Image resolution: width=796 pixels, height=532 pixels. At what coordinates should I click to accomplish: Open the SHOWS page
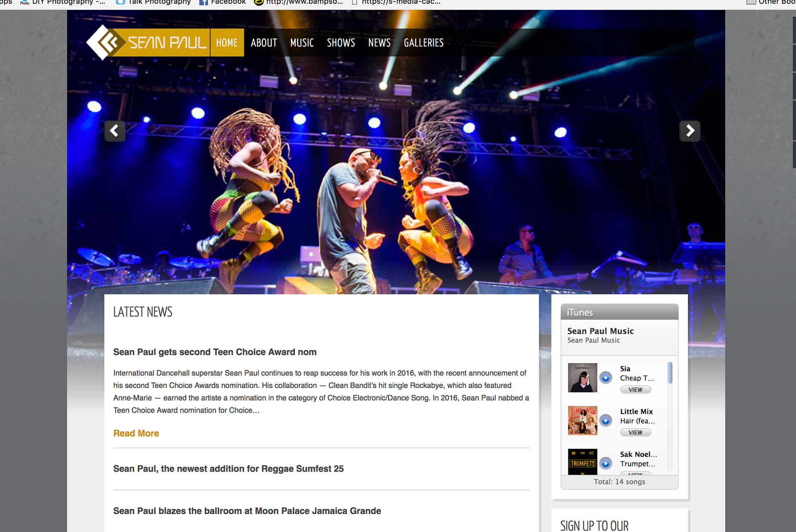pyautogui.click(x=341, y=43)
